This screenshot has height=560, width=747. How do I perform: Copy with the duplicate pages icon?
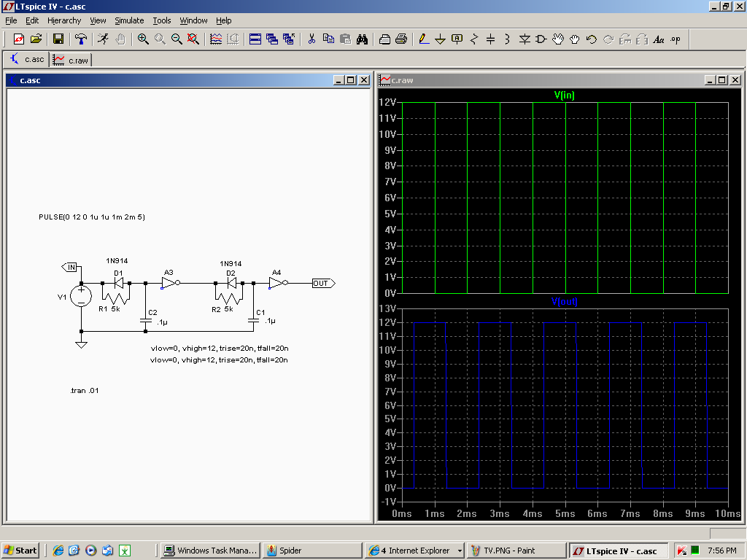(328, 39)
